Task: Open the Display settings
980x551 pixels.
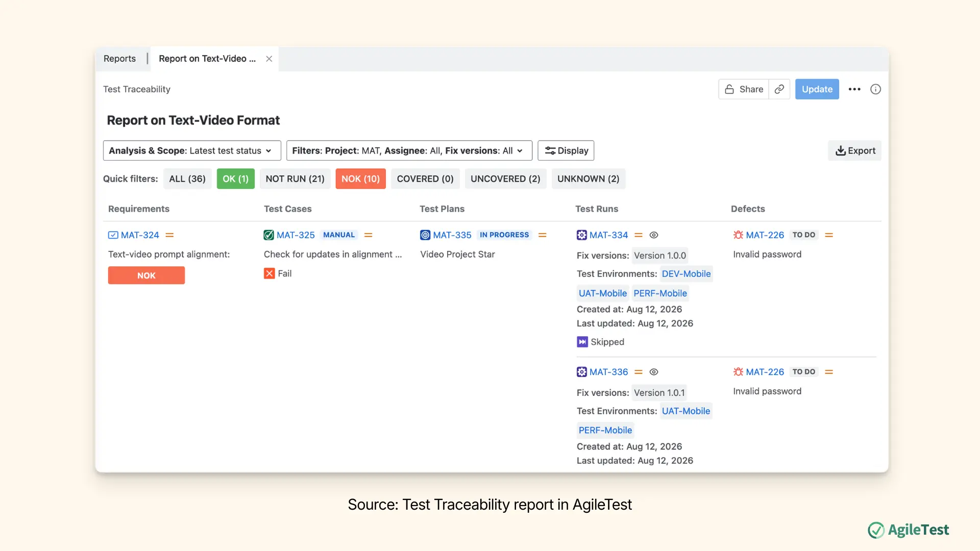Action: [x=566, y=151]
